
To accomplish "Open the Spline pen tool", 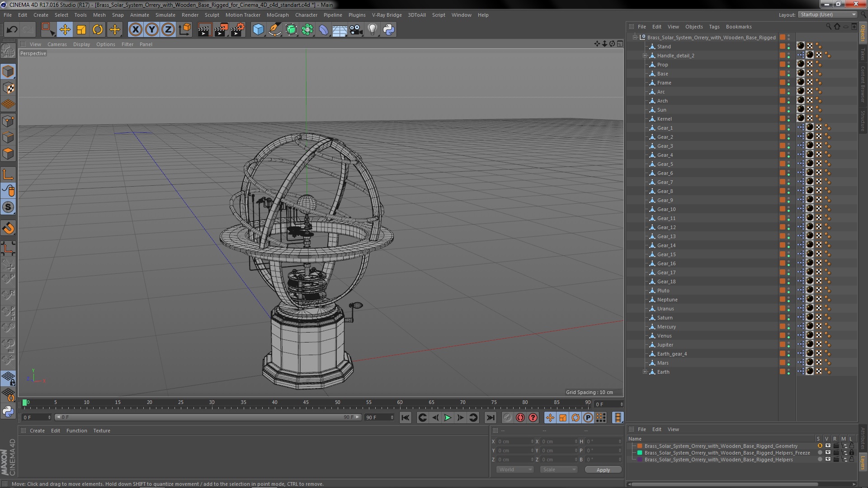I will [274, 30].
